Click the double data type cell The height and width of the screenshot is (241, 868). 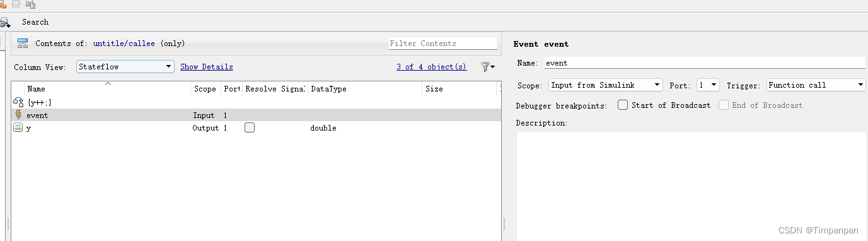point(323,128)
